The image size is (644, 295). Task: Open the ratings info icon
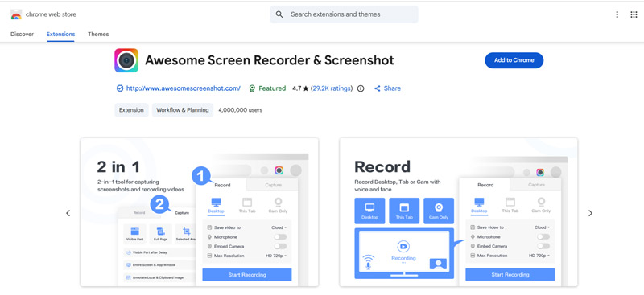pyautogui.click(x=361, y=88)
